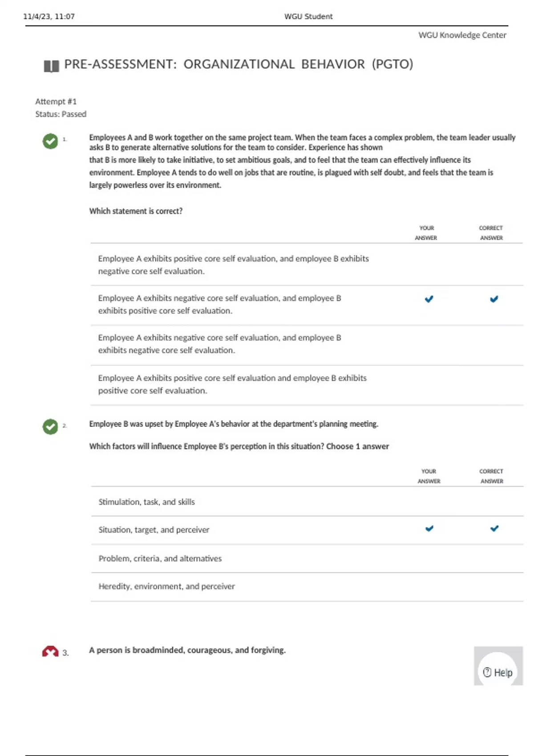Click the green check icon for question 1
This screenshot has height=756, width=534.
coord(50,141)
